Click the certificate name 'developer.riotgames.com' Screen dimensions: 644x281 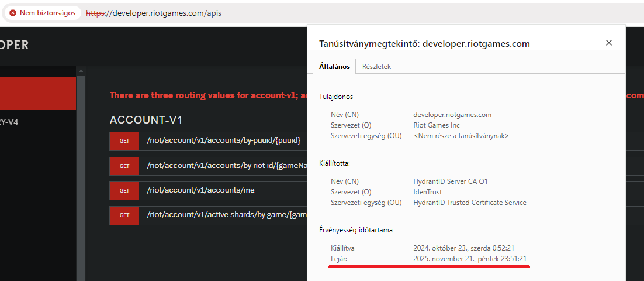click(452, 115)
